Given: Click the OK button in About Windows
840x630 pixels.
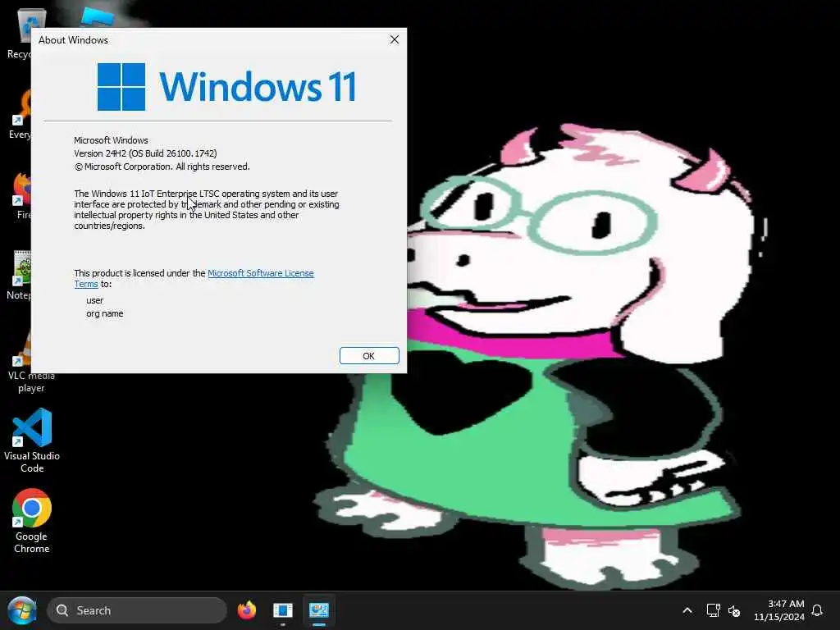Looking at the screenshot, I should [369, 356].
